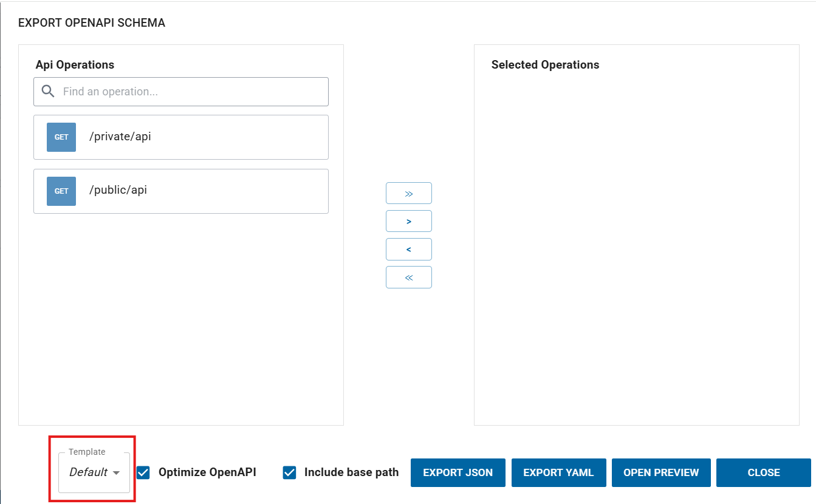
Task: Click the Include base path label
Action: [x=352, y=472]
